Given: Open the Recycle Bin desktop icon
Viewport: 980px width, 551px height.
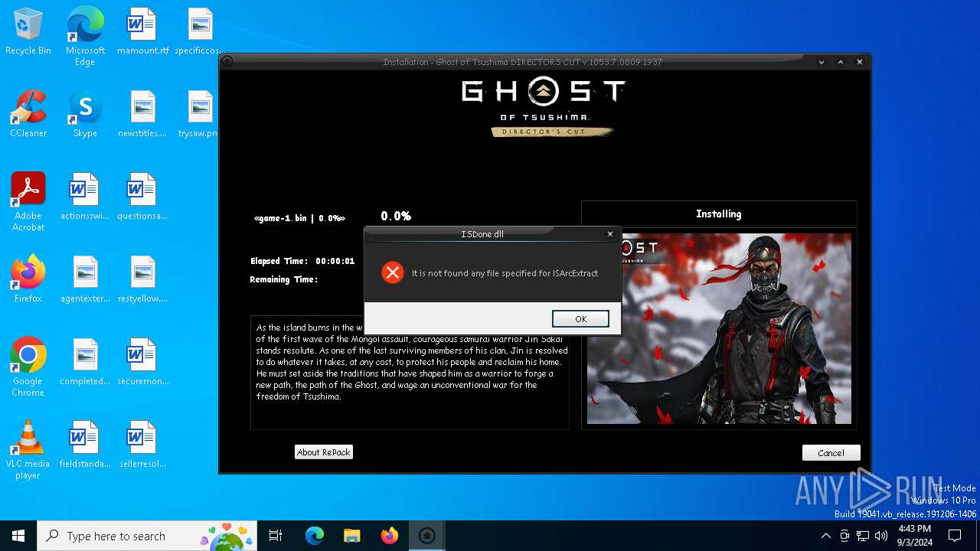Looking at the screenshot, I should 28,33.
